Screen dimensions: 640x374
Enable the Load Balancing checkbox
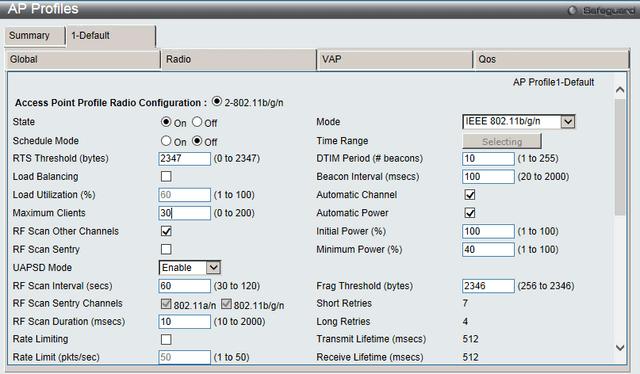click(166, 176)
